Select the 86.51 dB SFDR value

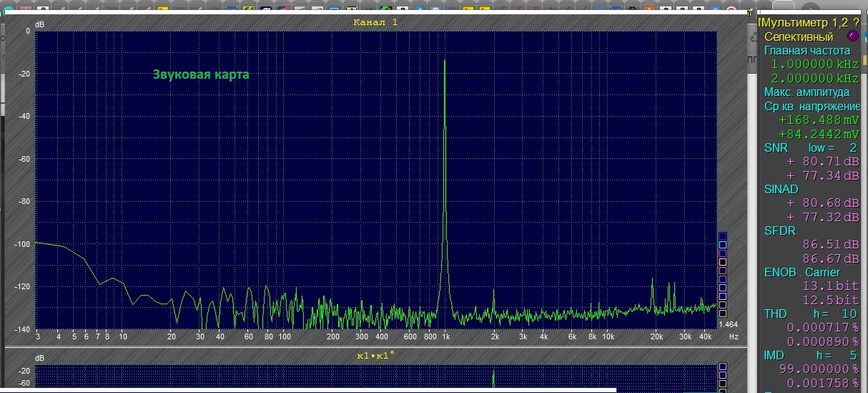point(831,245)
